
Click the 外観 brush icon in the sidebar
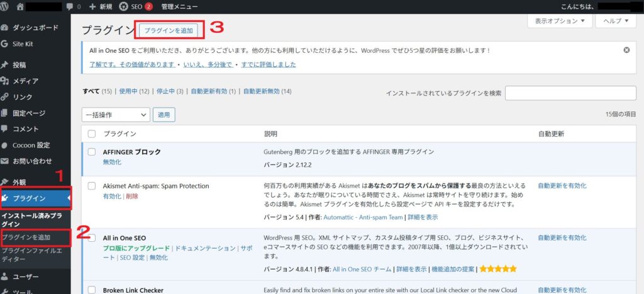tap(4, 182)
